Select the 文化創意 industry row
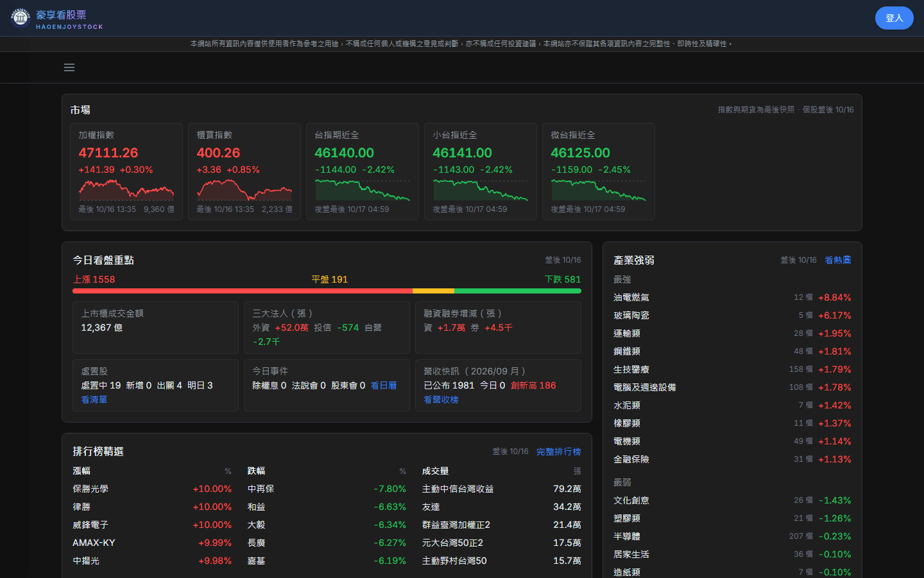924x578 pixels. pos(732,500)
